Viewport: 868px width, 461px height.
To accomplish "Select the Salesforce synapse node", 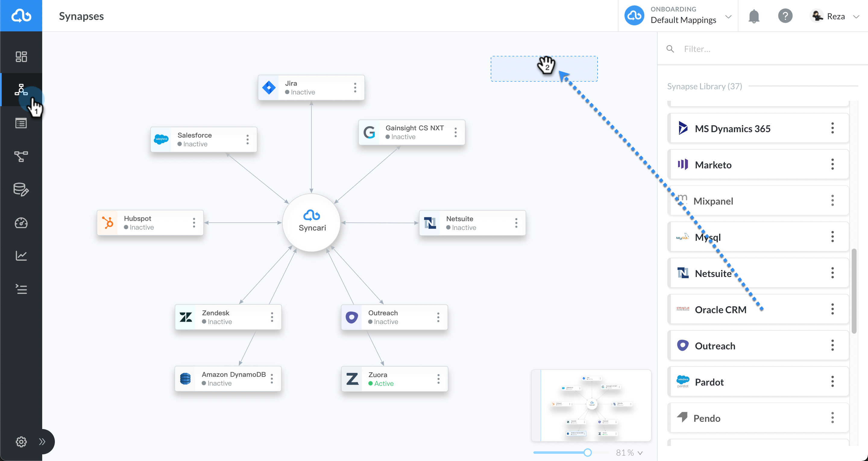I will click(x=203, y=139).
